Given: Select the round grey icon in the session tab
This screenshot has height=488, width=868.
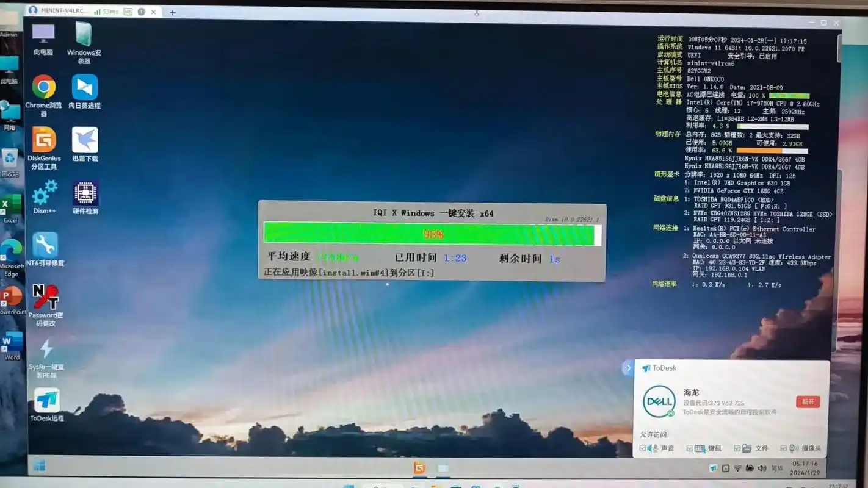Looking at the screenshot, I should coord(142,12).
